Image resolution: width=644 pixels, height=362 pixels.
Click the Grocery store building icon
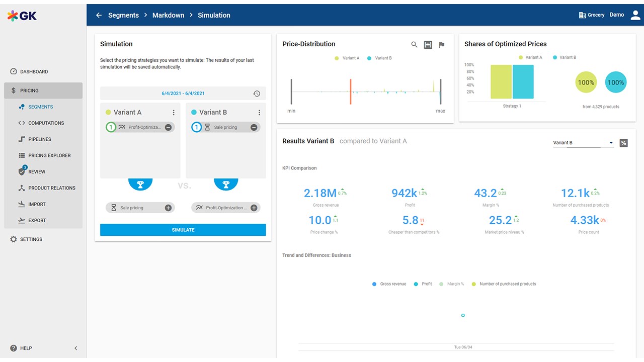(583, 15)
